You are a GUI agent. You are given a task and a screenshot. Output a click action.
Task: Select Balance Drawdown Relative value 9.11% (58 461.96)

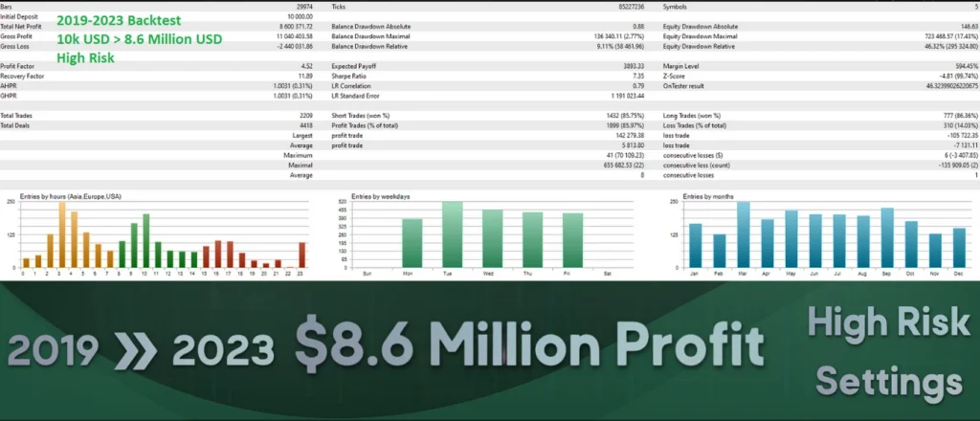coord(619,47)
